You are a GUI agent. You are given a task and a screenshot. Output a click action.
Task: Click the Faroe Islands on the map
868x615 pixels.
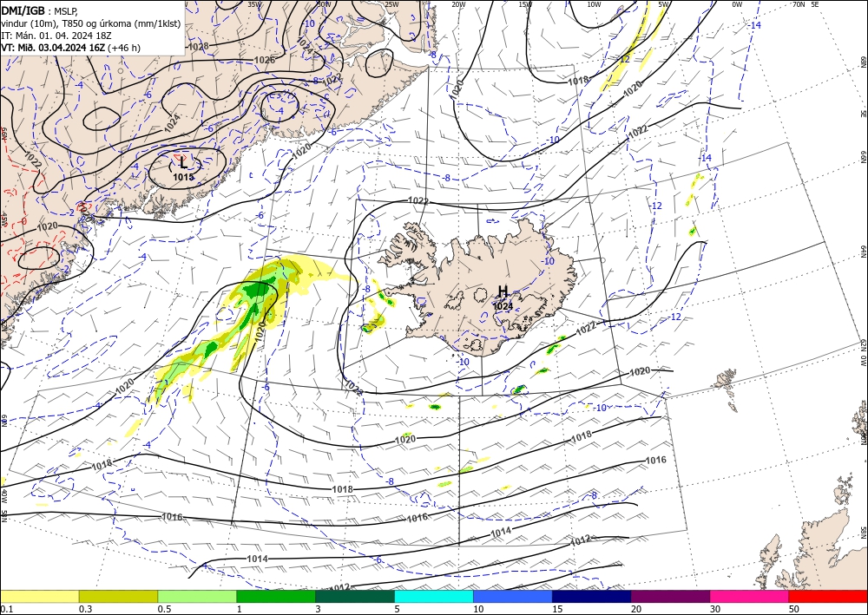click(727, 381)
